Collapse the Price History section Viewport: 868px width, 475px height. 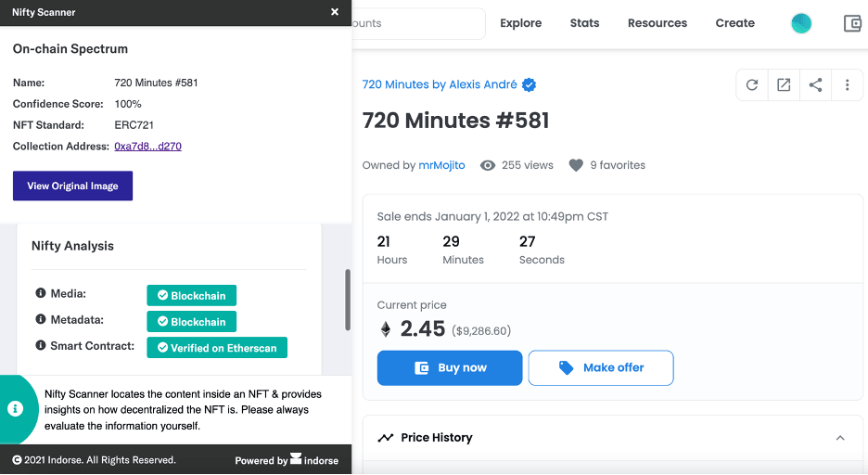[x=840, y=438]
